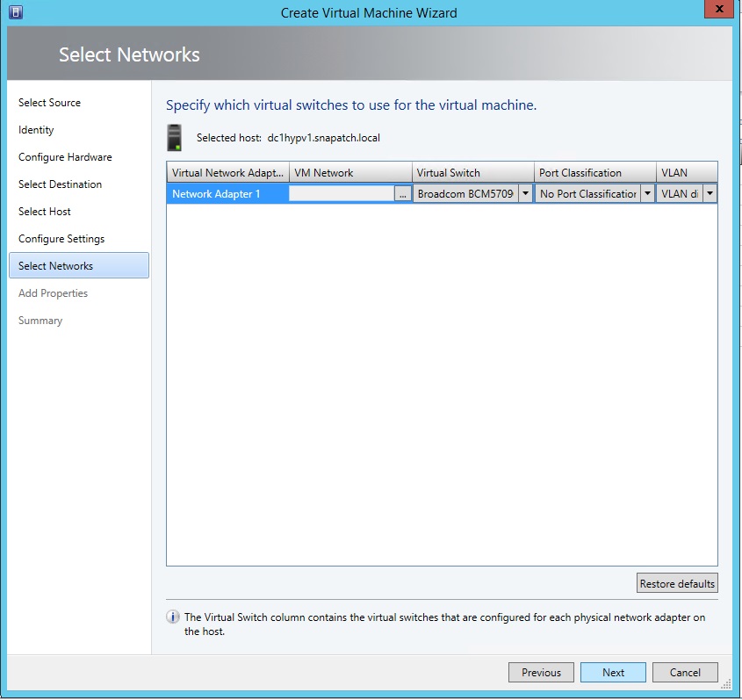
Task: Open VM Network browse ellipsis button
Action: point(403,193)
